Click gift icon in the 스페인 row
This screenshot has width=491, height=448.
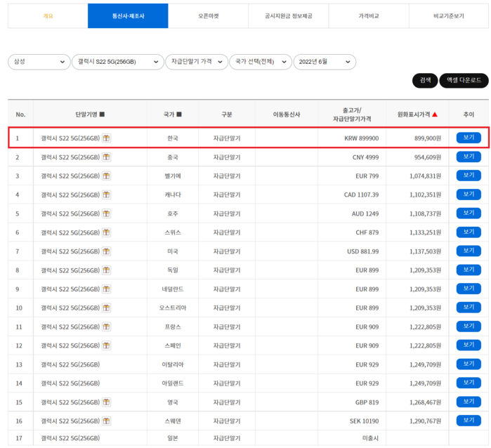[x=107, y=345]
